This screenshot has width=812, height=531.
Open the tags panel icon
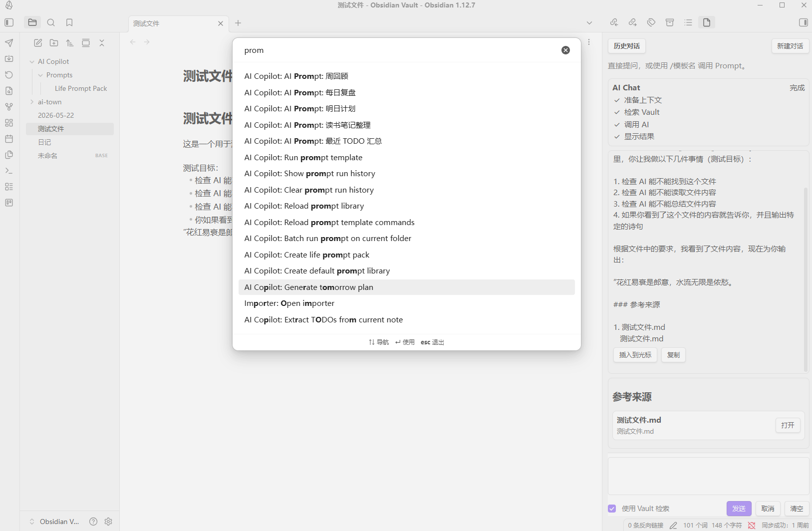[x=651, y=22]
